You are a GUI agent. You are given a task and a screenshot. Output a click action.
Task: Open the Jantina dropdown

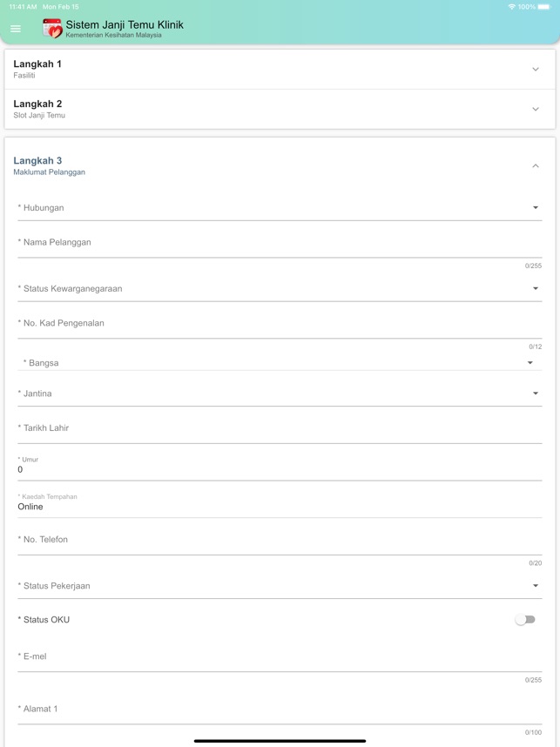(x=280, y=394)
